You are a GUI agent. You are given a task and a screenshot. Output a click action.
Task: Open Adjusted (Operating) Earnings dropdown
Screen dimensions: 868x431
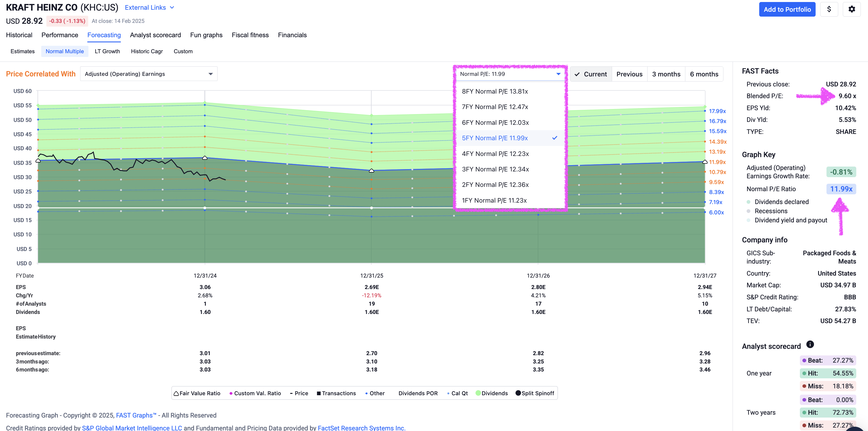149,74
